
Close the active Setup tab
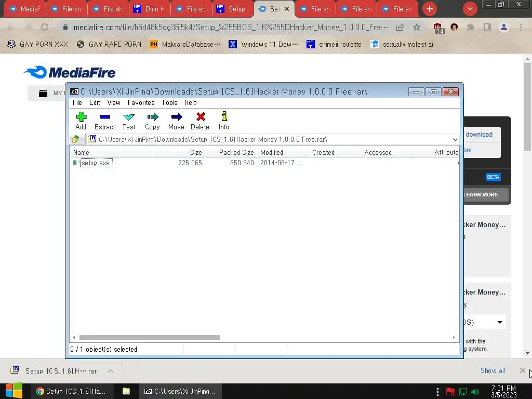[287, 9]
